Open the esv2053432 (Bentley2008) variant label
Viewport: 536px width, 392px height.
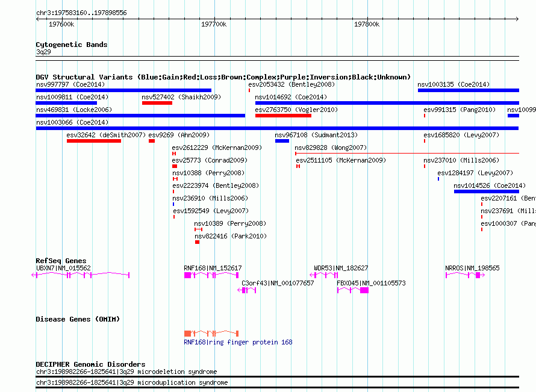(291, 84)
